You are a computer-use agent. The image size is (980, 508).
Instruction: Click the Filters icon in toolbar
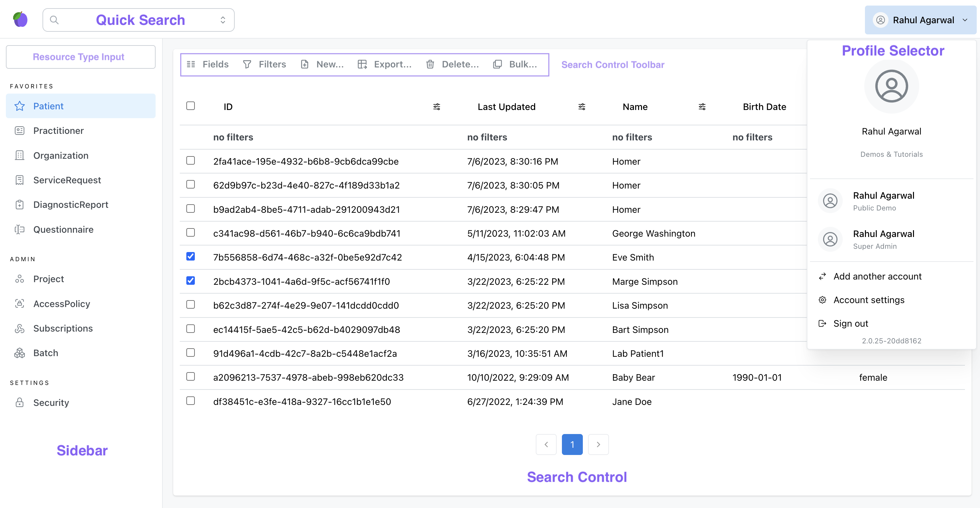[247, 64]
